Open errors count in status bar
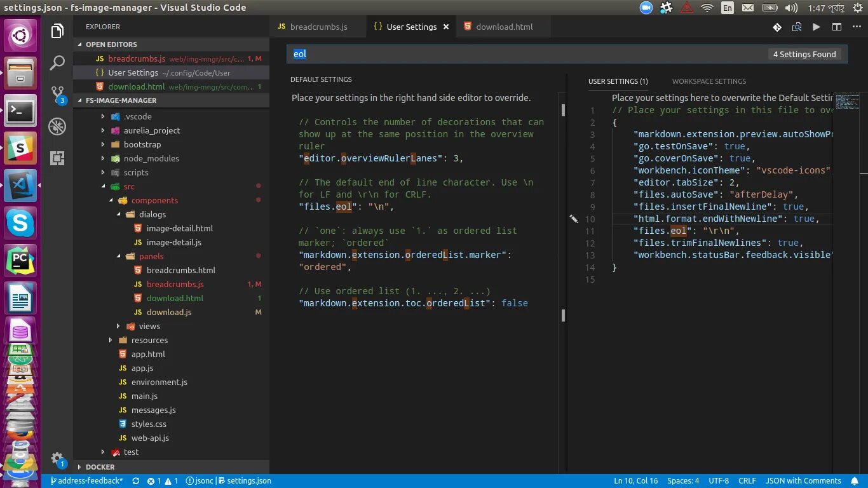The image size is (868, 488). coord(154,481)
